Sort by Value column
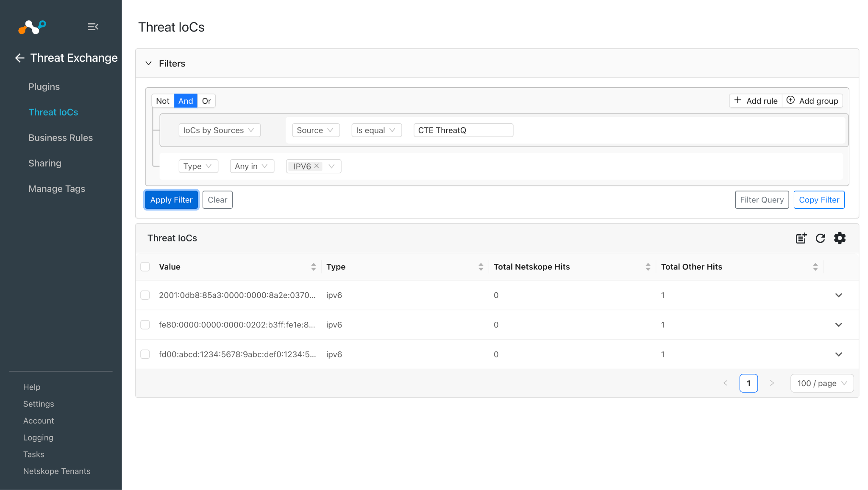868x490 pixels. tap(314, 267)
